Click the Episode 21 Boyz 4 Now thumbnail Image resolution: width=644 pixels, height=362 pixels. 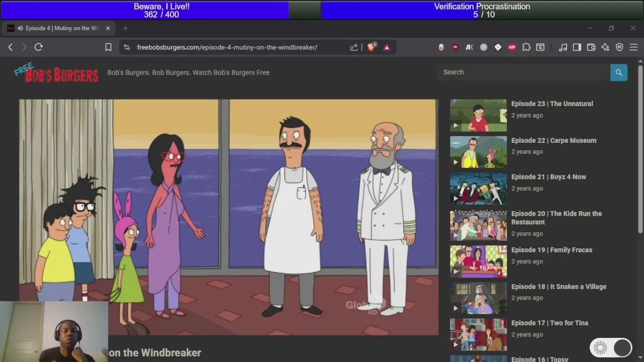click(478, 189)
